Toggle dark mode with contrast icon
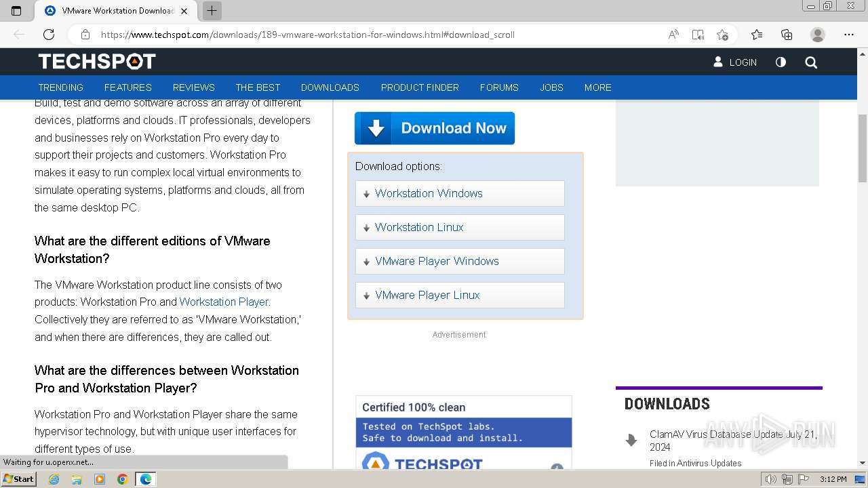 click(781, 62)
